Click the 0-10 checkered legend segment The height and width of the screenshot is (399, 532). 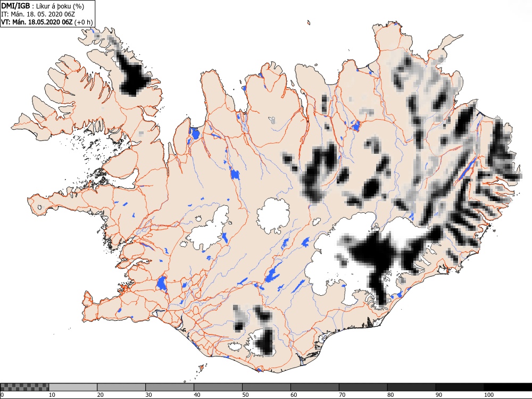click(x=25, y=387)
